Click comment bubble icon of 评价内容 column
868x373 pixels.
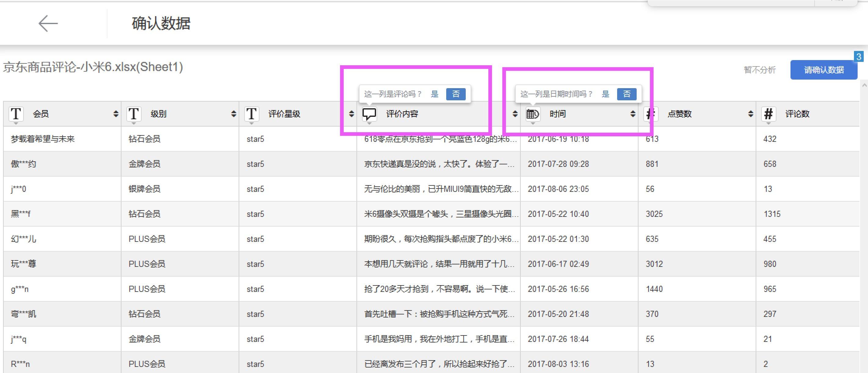point(369,114)
